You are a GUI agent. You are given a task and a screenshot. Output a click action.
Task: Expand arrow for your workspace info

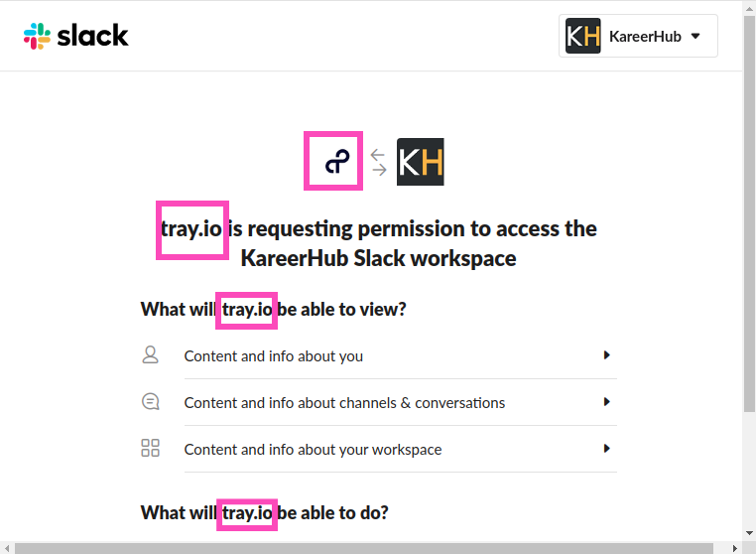(x=606, y=449)
